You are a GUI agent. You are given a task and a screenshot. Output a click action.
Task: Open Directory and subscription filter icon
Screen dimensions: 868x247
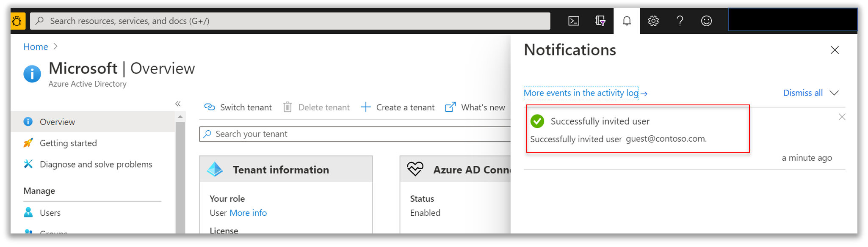point(600,21)
